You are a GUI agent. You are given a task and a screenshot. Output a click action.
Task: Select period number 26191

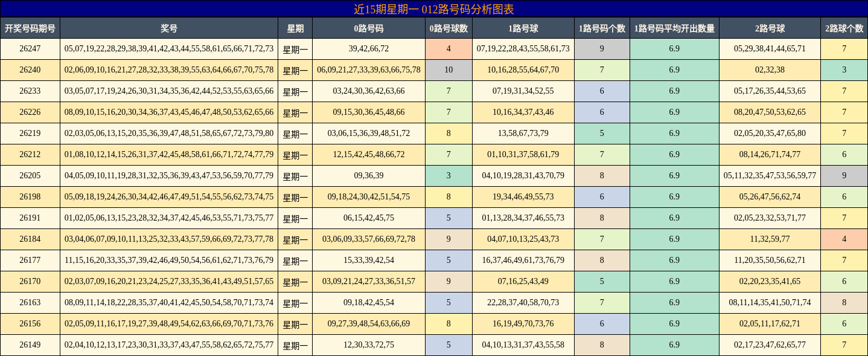coord(30,218)
